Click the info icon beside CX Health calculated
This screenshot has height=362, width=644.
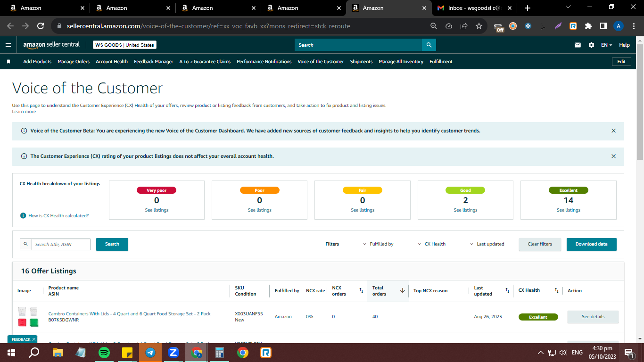click(x=23, y=215)
